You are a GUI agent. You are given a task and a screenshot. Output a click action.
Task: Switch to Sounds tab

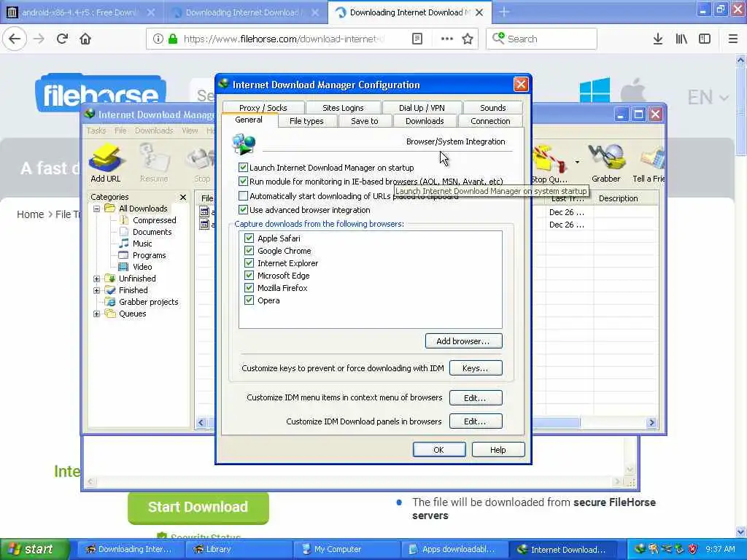click(x=493, y=108)
